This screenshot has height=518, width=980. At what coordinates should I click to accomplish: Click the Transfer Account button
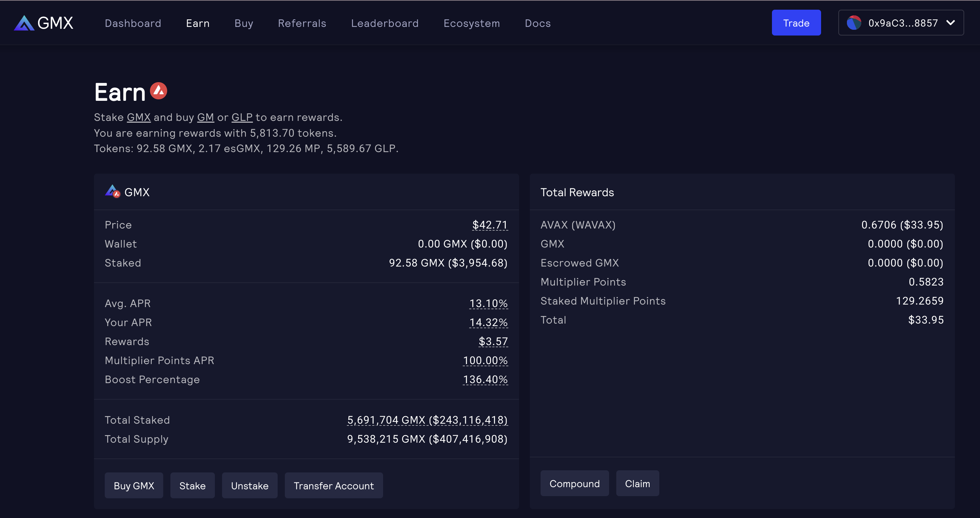(334, 485)
